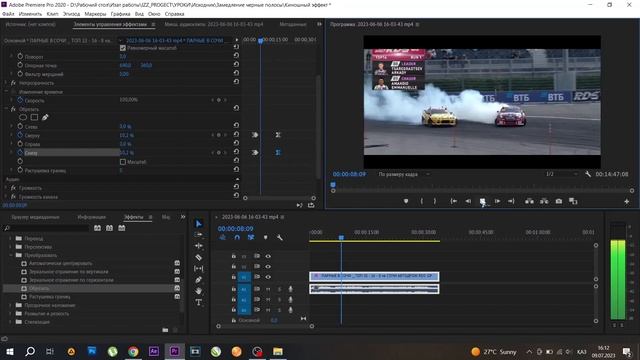Select the Slip tool
Image resolution: width=640 pixels, height=360 pixels.
point(198,269)
